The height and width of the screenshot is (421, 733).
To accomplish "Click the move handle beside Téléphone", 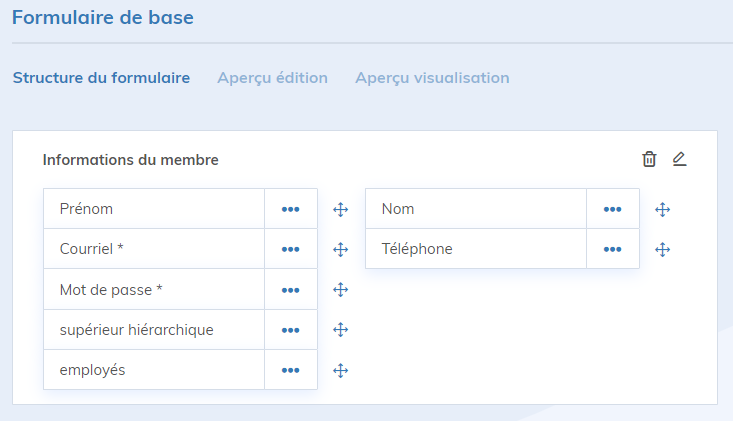I will tap(662, 249).
